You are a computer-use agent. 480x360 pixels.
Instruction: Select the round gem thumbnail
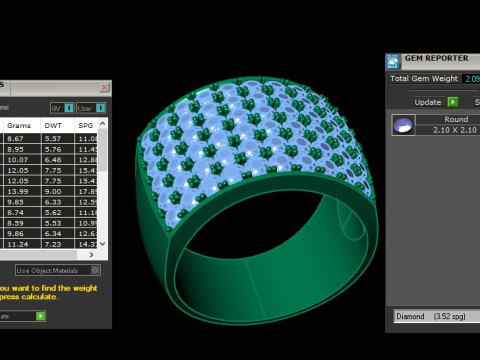pyautogui.click(x=403, y=125)
